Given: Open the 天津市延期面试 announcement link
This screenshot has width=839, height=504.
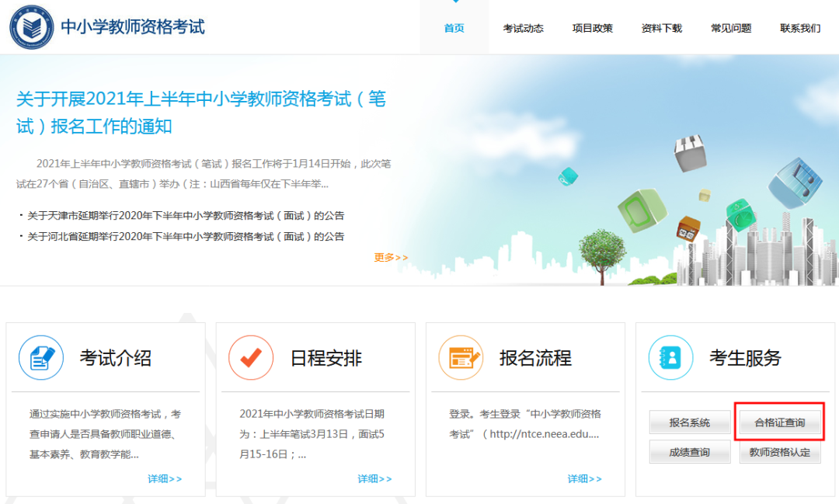Looking at the screenshot, I should pos(186,216).
